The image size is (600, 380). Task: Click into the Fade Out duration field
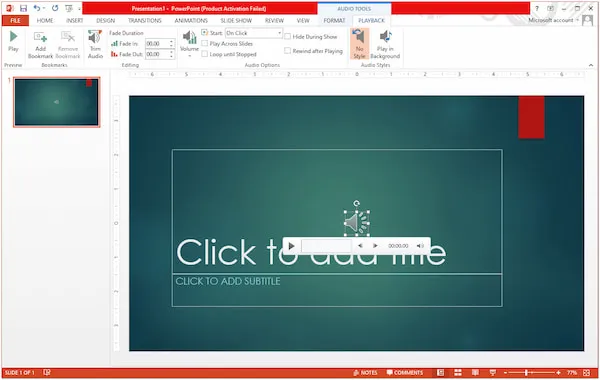pos(157,54)
